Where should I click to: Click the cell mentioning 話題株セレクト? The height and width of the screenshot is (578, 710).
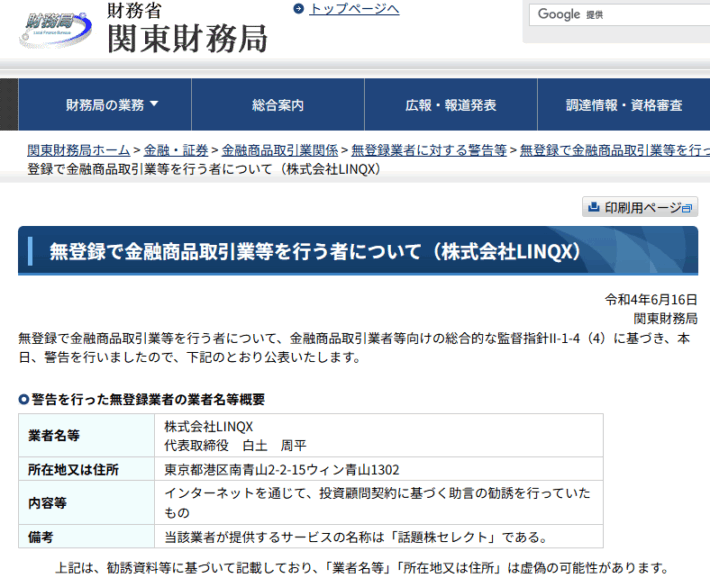(379, 537)
